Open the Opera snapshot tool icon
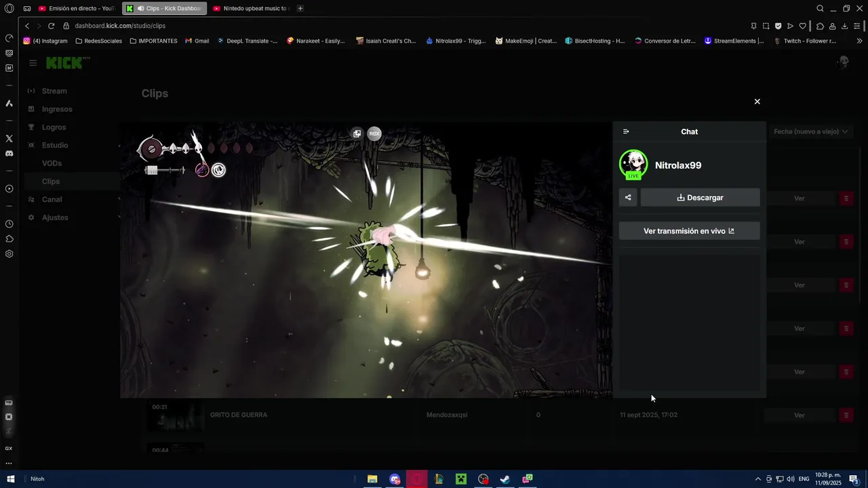 766,26
